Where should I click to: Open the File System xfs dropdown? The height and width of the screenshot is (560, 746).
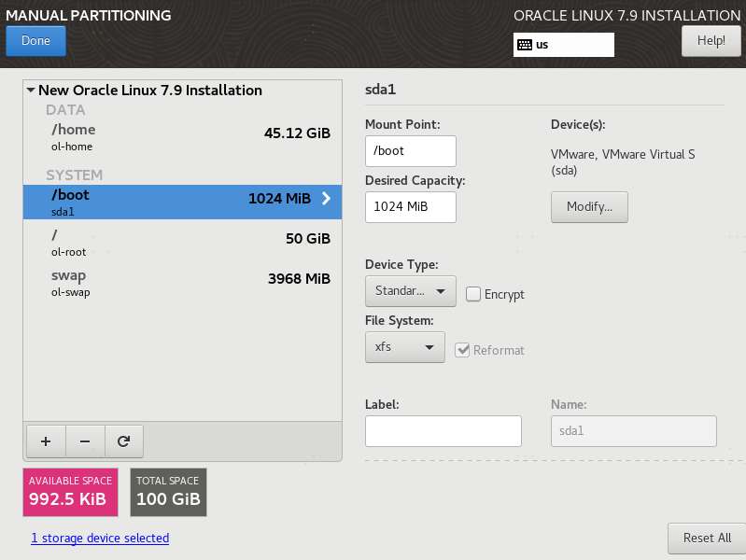[x=404, y=347]
